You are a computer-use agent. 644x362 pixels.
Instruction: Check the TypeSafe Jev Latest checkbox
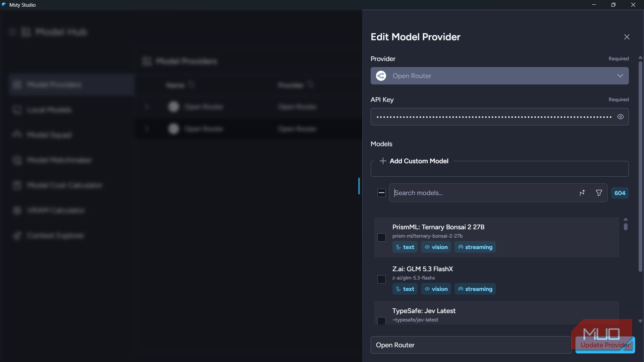click(381, 321)
